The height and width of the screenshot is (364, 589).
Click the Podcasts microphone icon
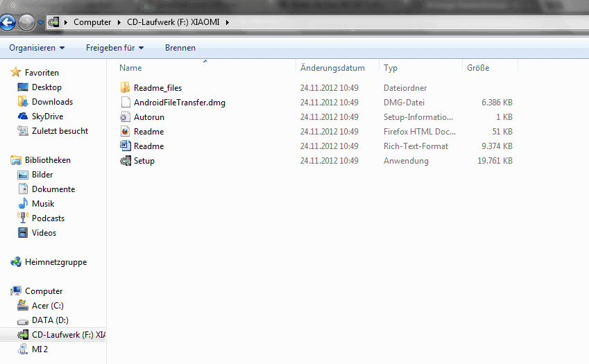[x=22, y=218]
